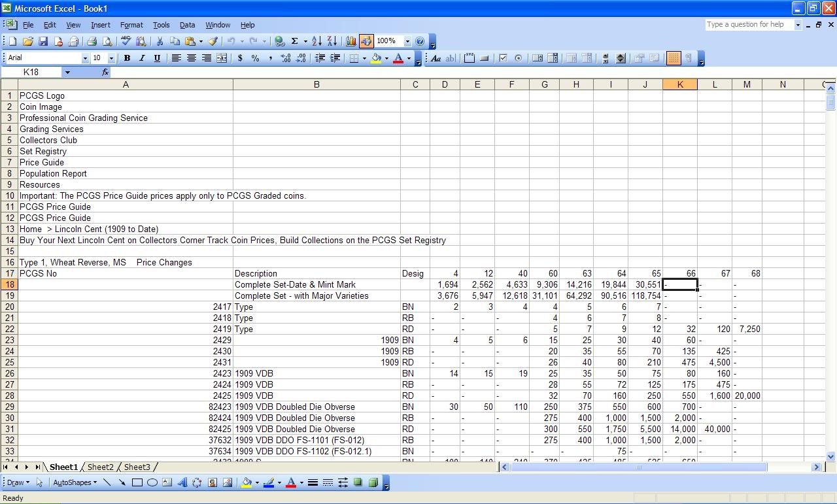Open the Name Box dropdown arrow
Screen dimensions: 837x504
pyautogui.click(x=67, y=72)
